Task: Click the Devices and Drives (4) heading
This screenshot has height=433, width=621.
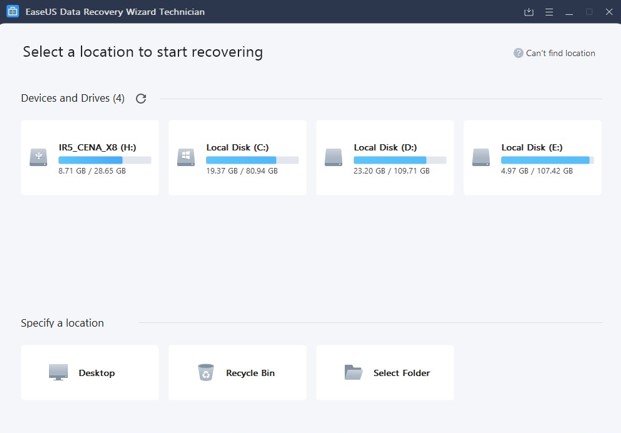Action: coord(72,98)
